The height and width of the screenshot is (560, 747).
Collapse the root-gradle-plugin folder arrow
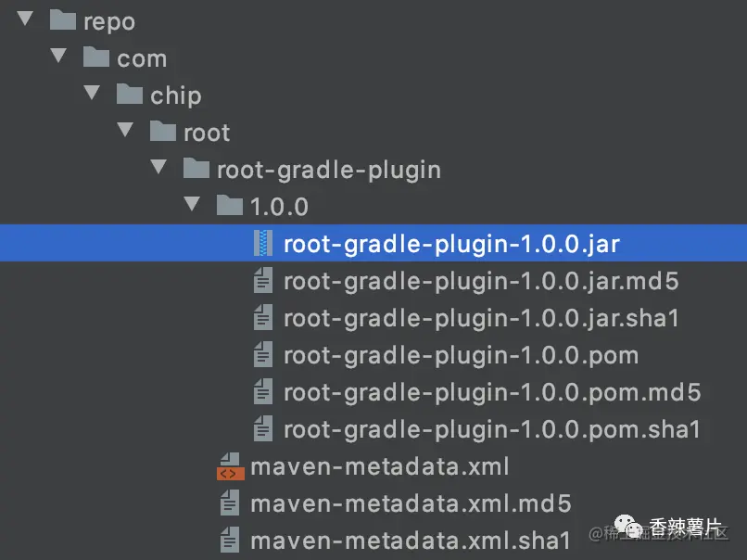158,168
